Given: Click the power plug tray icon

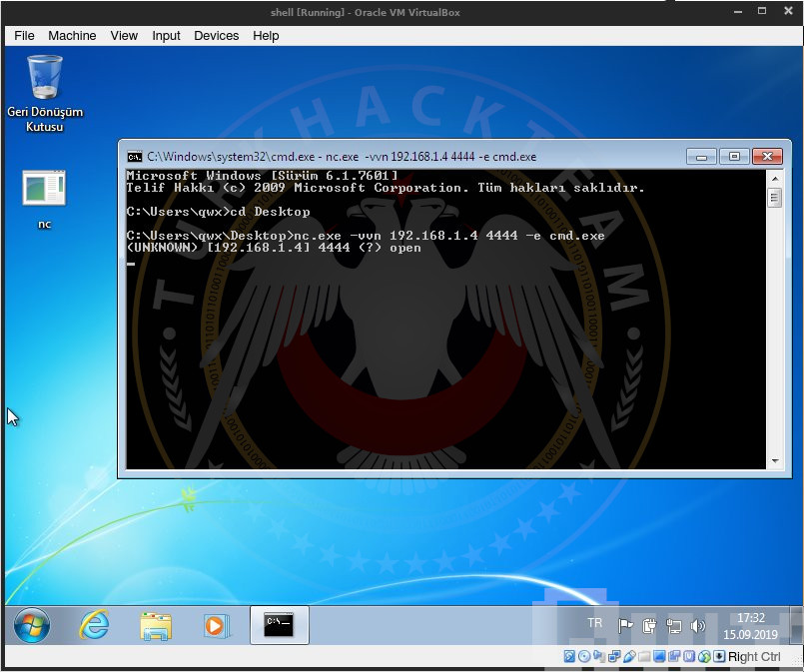Looking at the screenshot, I should pos(649,625).
